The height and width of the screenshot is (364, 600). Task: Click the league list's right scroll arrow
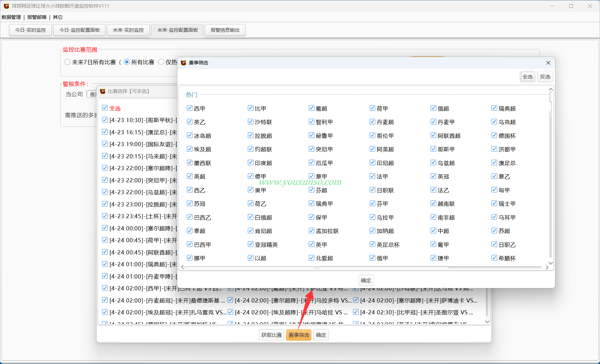pyautogui.click(x=547, y=267)
